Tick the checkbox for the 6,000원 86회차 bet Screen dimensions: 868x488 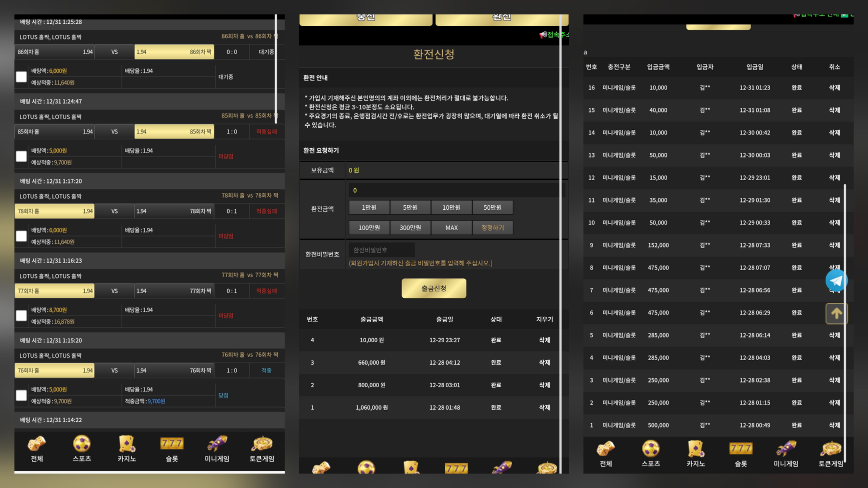[21, 77]
